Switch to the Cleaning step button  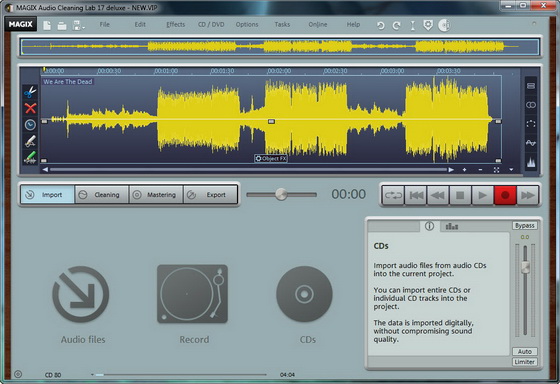point(101,195)
